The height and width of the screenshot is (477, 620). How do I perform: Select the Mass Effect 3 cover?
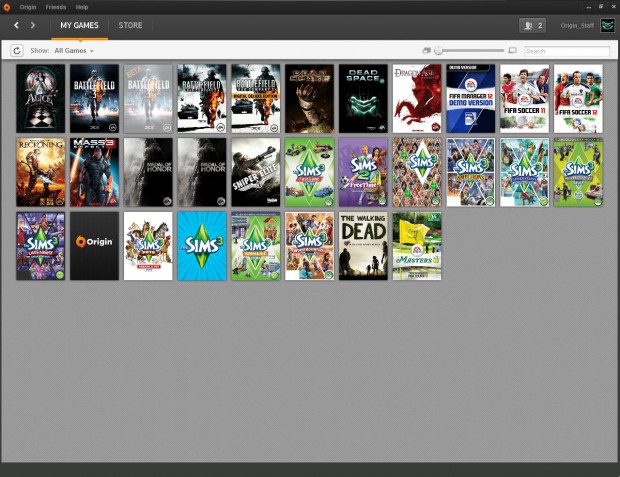(x=94, y=172)
